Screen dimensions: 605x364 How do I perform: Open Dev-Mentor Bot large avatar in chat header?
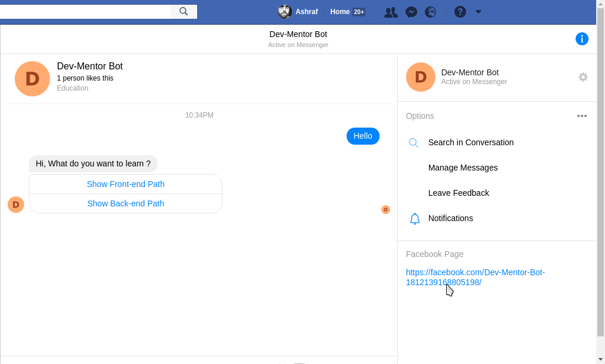[32, 79]
